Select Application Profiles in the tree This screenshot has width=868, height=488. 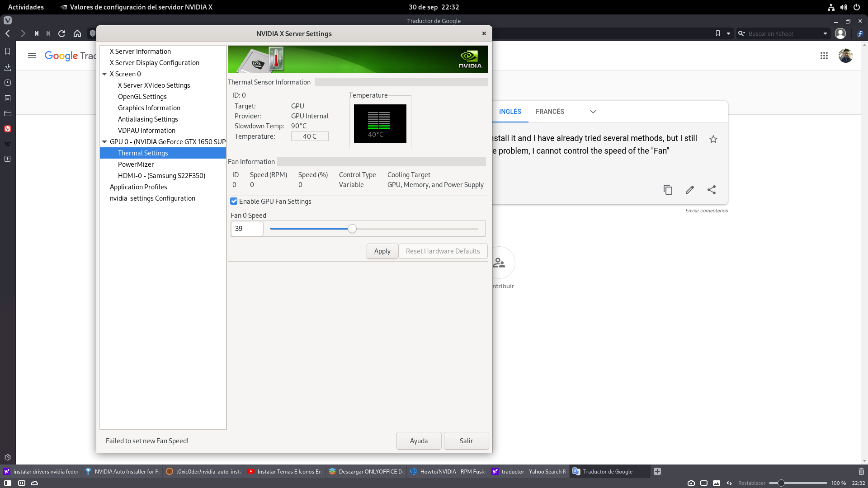coord(138,187)
